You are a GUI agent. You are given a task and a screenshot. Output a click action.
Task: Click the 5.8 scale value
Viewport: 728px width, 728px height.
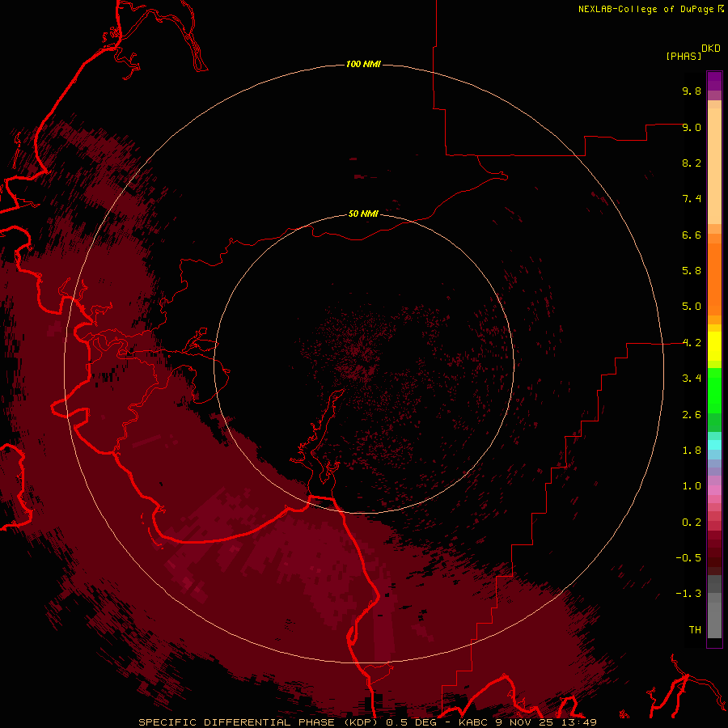click(x=692, y=271)
